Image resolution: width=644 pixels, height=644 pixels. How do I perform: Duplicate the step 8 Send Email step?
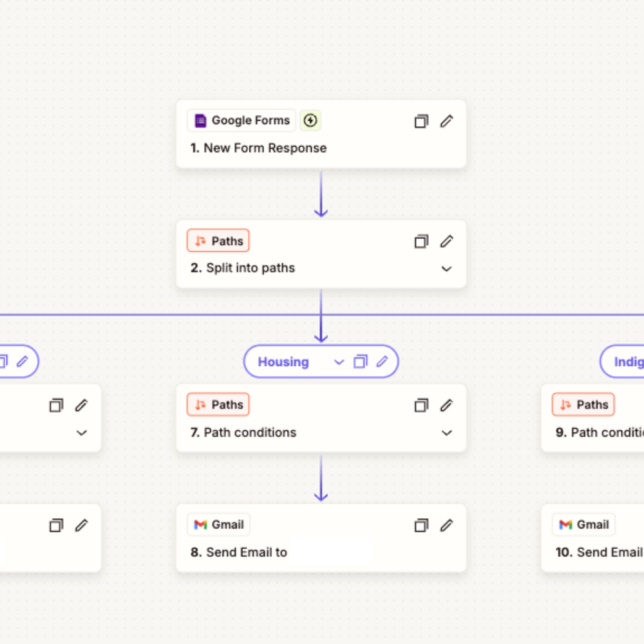click(x=421, y=526)
